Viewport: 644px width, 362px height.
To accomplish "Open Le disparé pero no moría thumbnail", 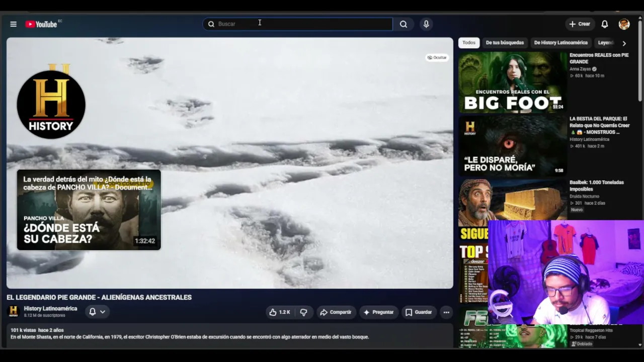I will pos(512,146).
